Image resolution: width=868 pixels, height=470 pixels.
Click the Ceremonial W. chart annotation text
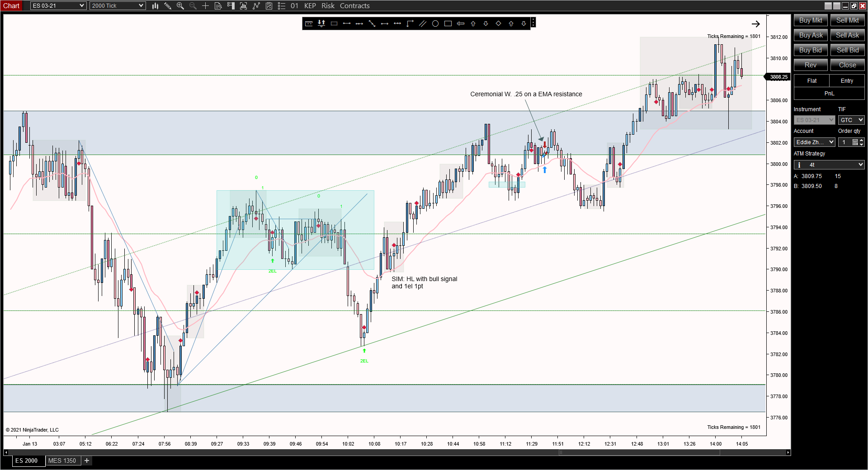pos(526,94)
